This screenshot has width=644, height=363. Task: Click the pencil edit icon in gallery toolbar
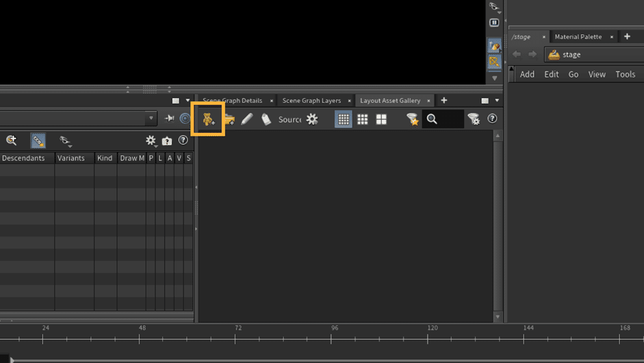247,119
